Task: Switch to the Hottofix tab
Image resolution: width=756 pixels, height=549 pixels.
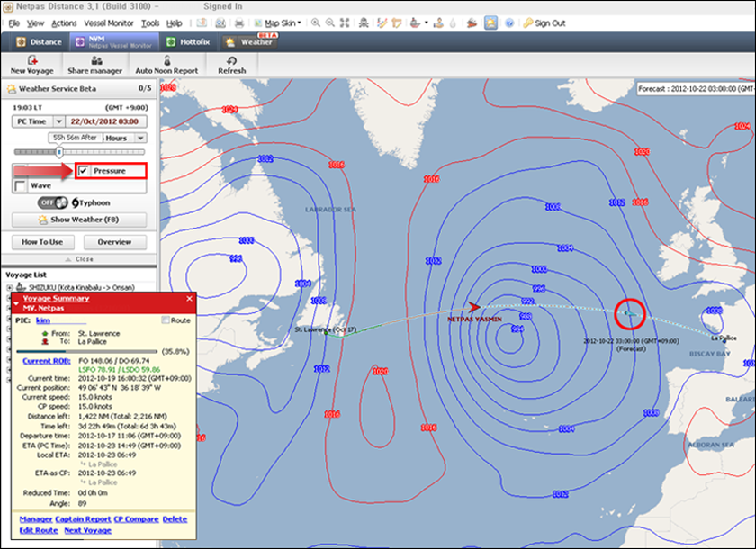Action: click(188, 42)
